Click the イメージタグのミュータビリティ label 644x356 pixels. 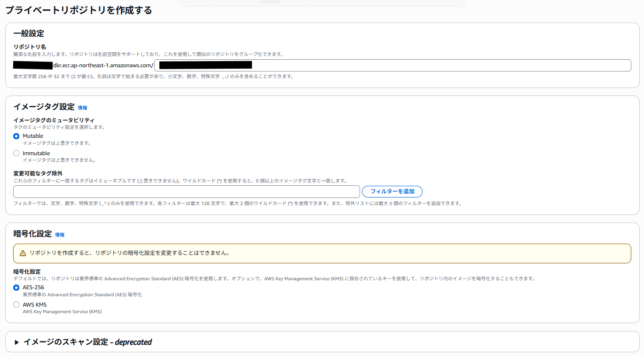(x=54, y=120)
